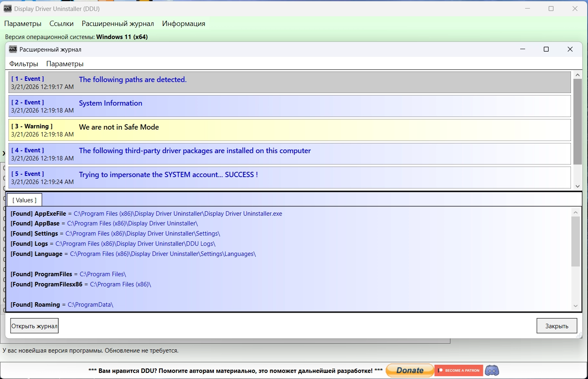Click the 'У вас новейшая версия программы' status text
Viewport: 588px width, 379px height.
(90, 350)
